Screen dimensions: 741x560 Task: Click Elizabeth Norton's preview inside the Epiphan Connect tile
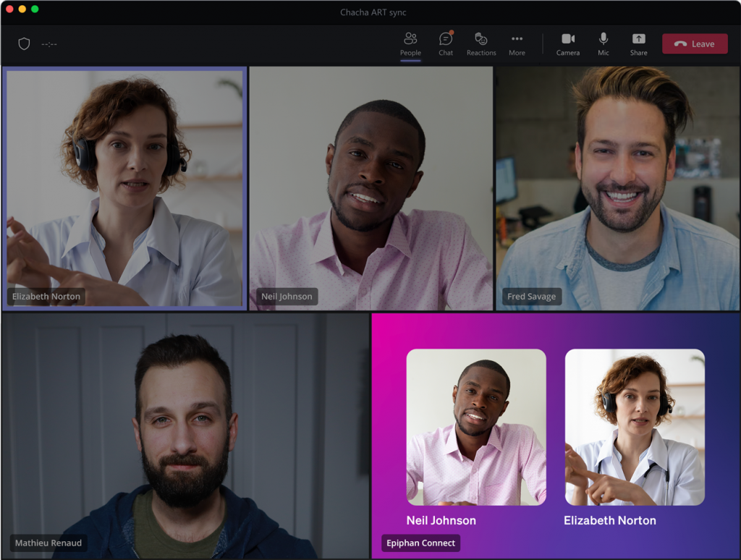tap(635, 427)
